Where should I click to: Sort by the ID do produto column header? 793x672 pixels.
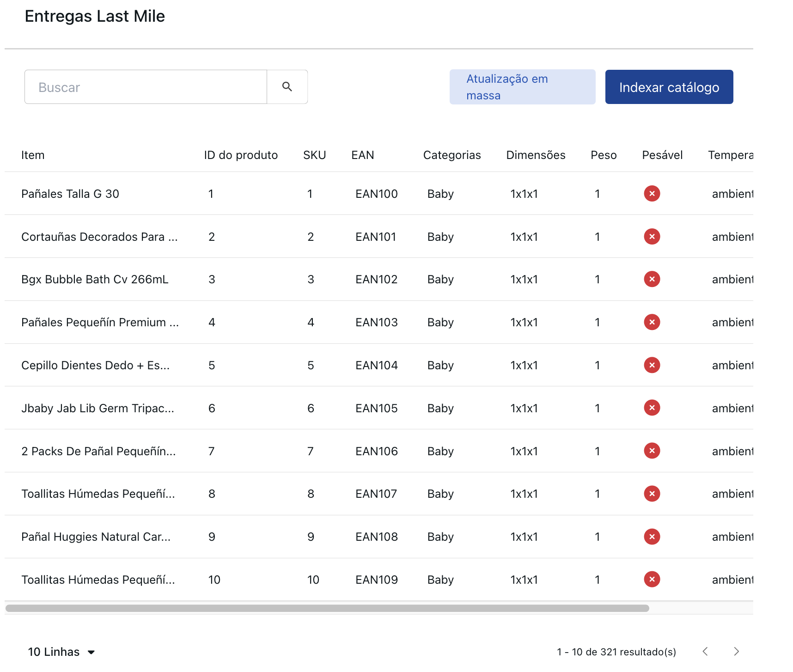241,155
